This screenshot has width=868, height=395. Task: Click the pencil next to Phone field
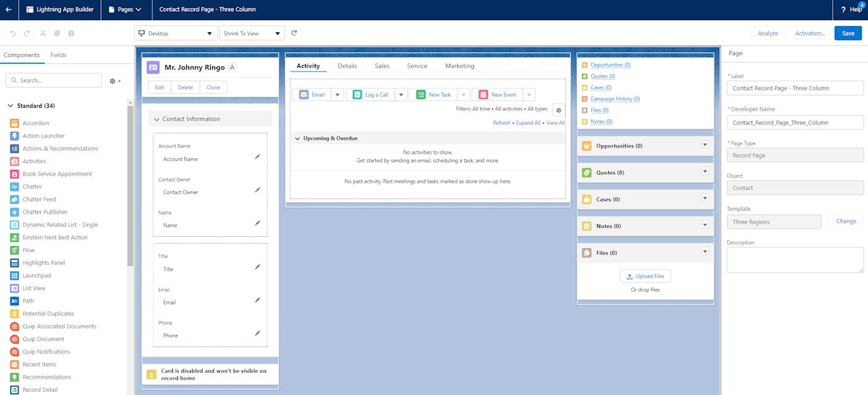257,333
